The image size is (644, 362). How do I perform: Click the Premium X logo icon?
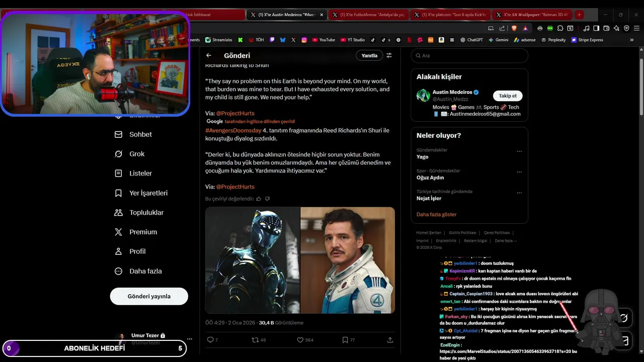click(118, 232)
